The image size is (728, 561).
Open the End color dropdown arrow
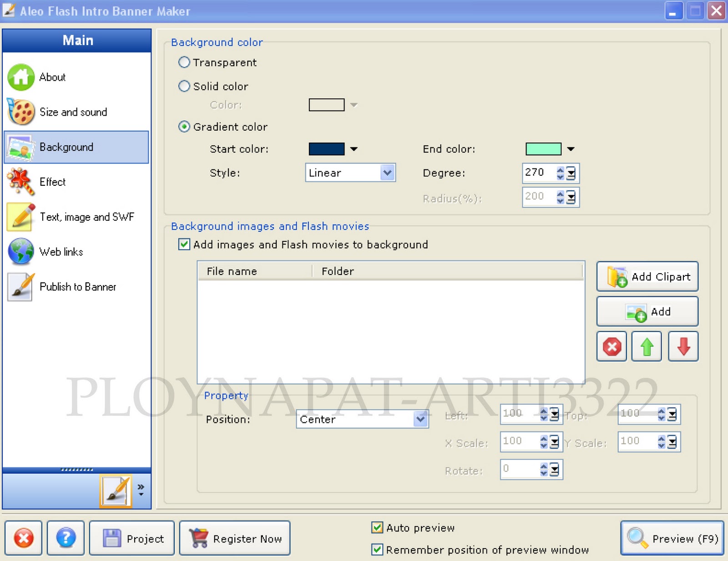[571, 149]
